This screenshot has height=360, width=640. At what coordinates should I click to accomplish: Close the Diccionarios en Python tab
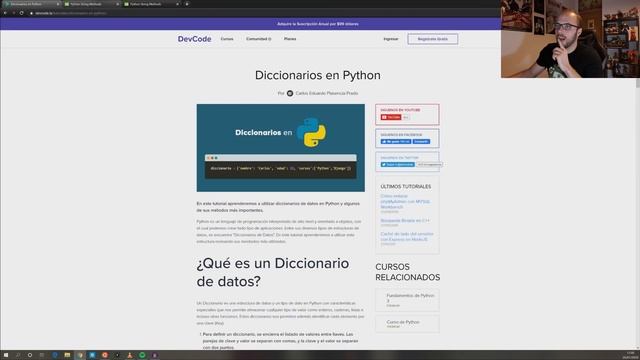58,4
